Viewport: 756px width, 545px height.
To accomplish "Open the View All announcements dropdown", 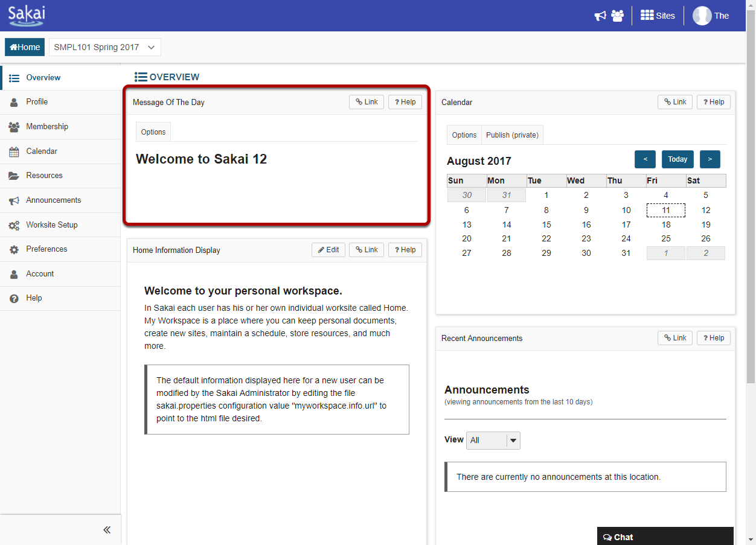I will (493, 441).
